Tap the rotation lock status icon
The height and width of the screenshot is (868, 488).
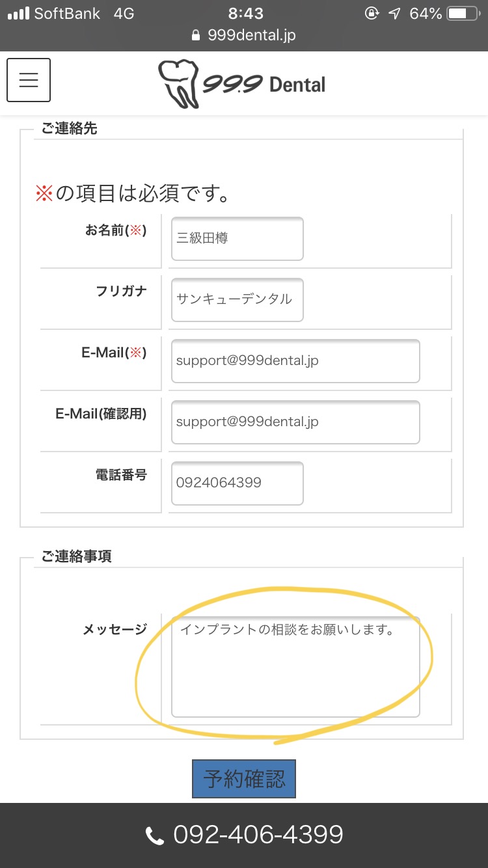click(x=372, y=14)
